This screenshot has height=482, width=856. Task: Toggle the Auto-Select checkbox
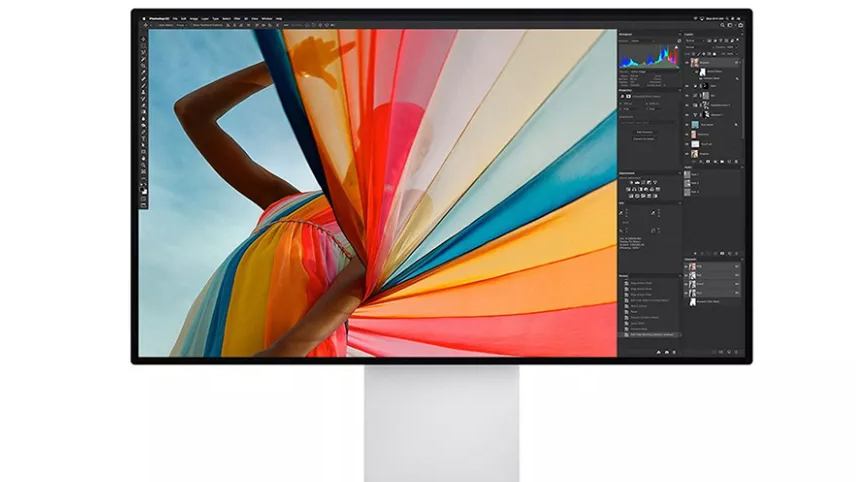157,25
